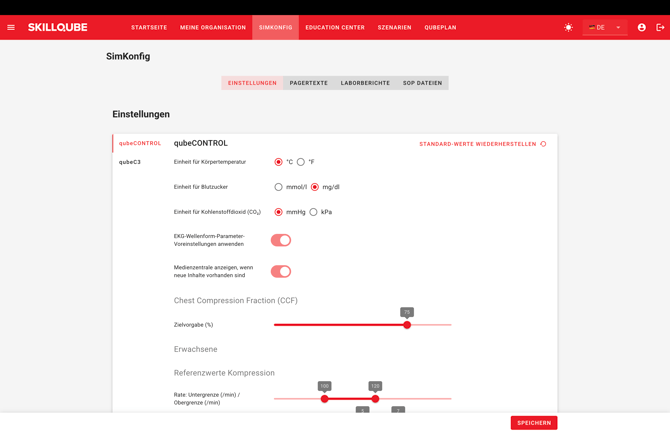Click the rate lower limit 100 handle
670x433 pixels.
[x=325, y=399]
